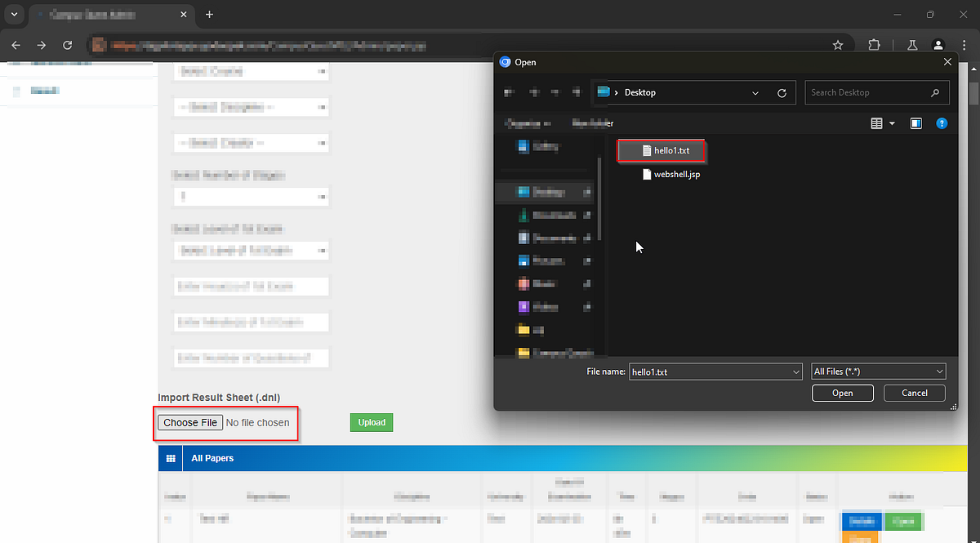Open Chrome's three-dot menu
980x543 pixels.
[964, 45]
